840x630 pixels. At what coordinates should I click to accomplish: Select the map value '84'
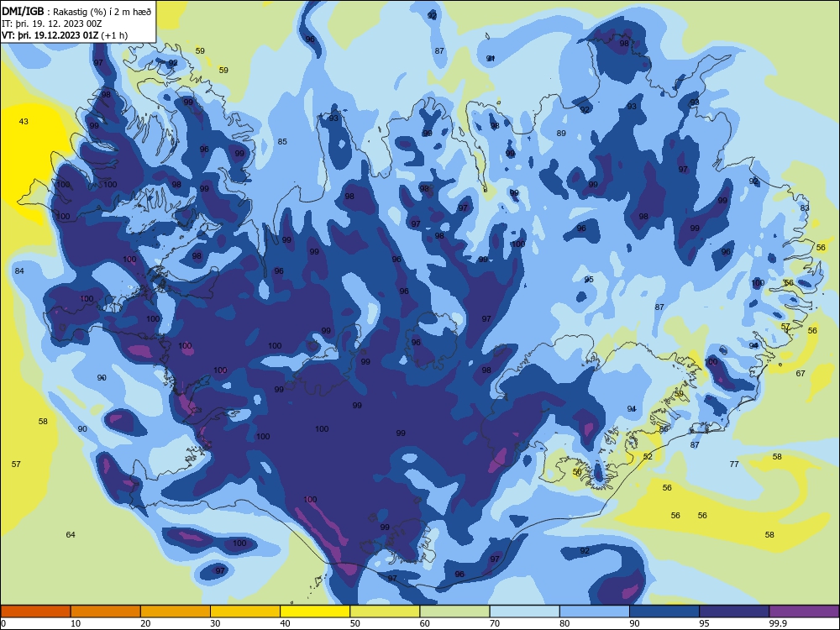tap(19, 271)
